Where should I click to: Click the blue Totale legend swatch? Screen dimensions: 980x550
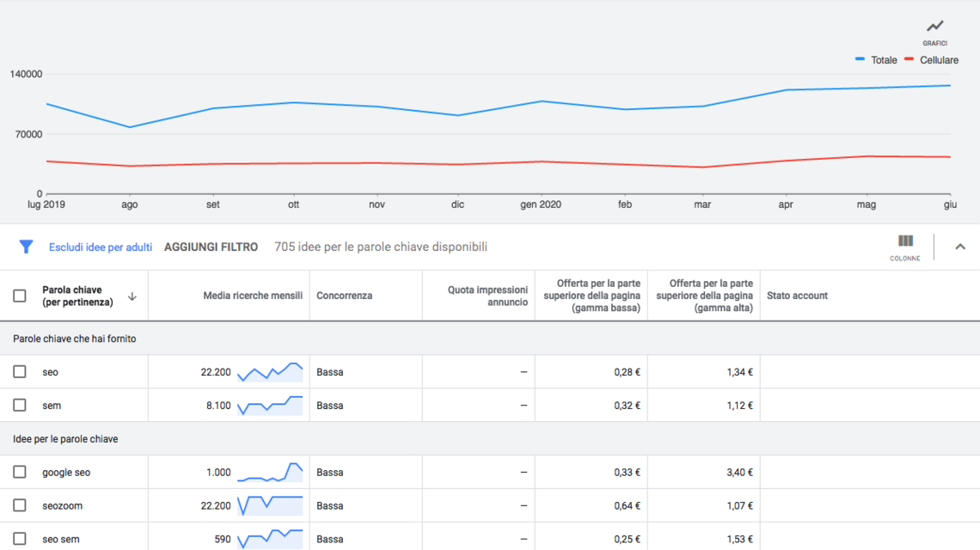pyautogui.click(x=860, y=59)
